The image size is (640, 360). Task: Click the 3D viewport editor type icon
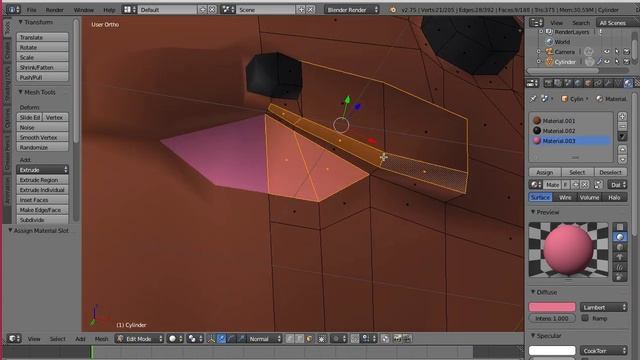(14, 339)
